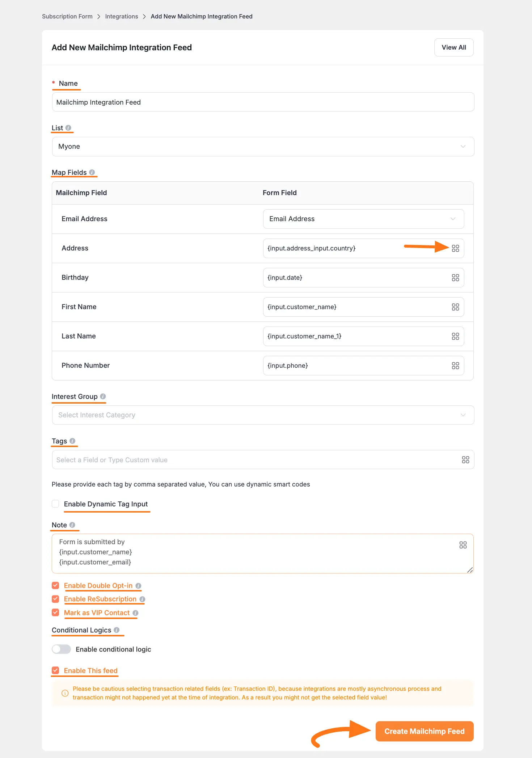Uncheck Enable ReSubscription checkbox
532x758 pixels.
tap(55, 599)
